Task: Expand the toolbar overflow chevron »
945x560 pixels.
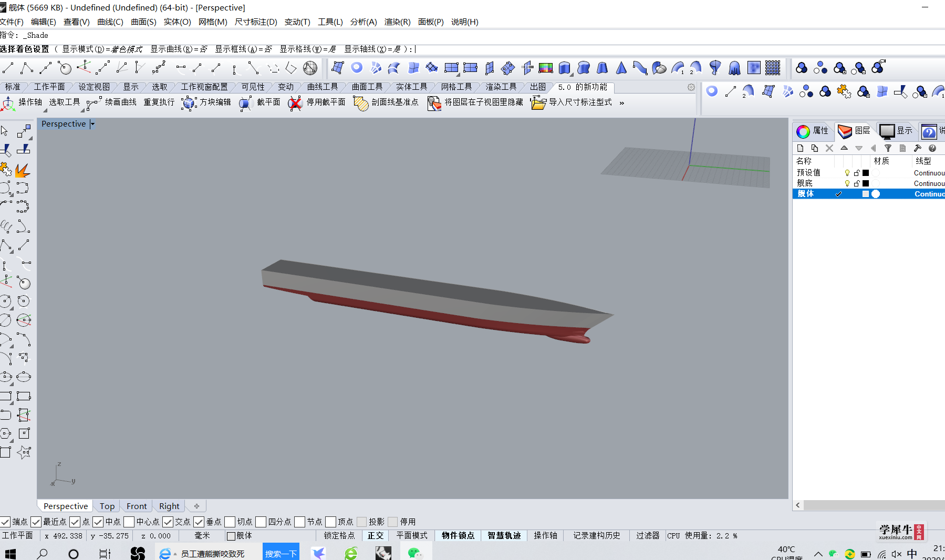Action: click(621, 103)
